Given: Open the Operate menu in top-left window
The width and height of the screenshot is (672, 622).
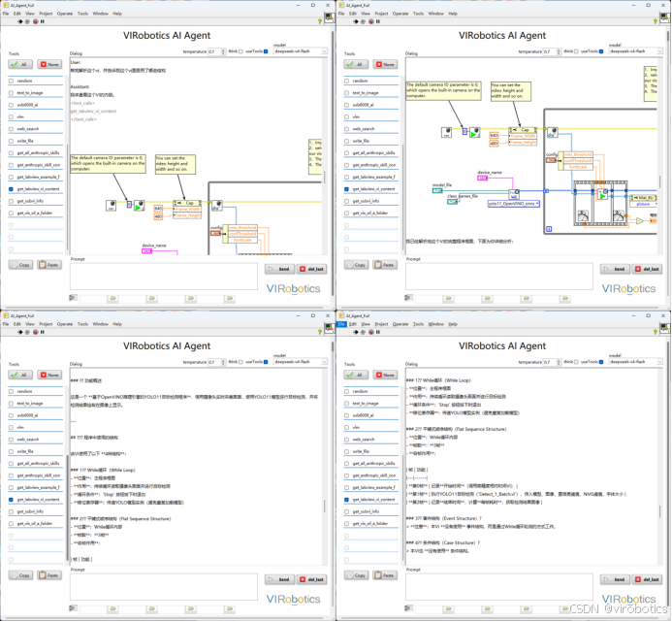Looking at the screenshot, I should 65,14.
